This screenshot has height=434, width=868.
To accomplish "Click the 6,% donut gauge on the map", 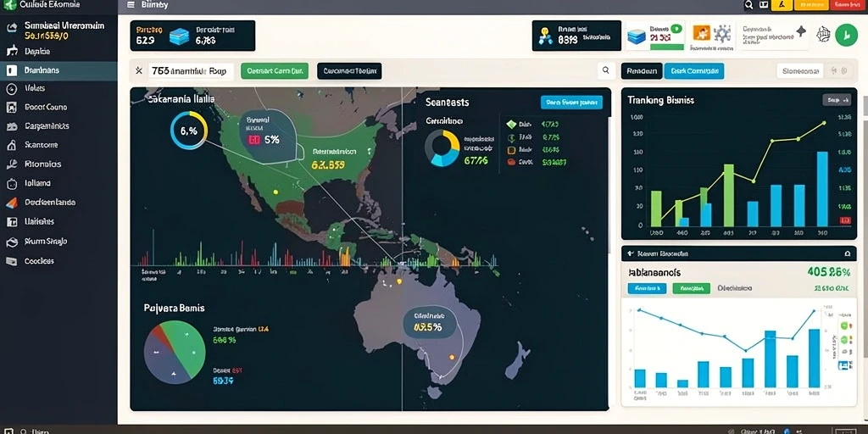I will [x=189, y=131].
